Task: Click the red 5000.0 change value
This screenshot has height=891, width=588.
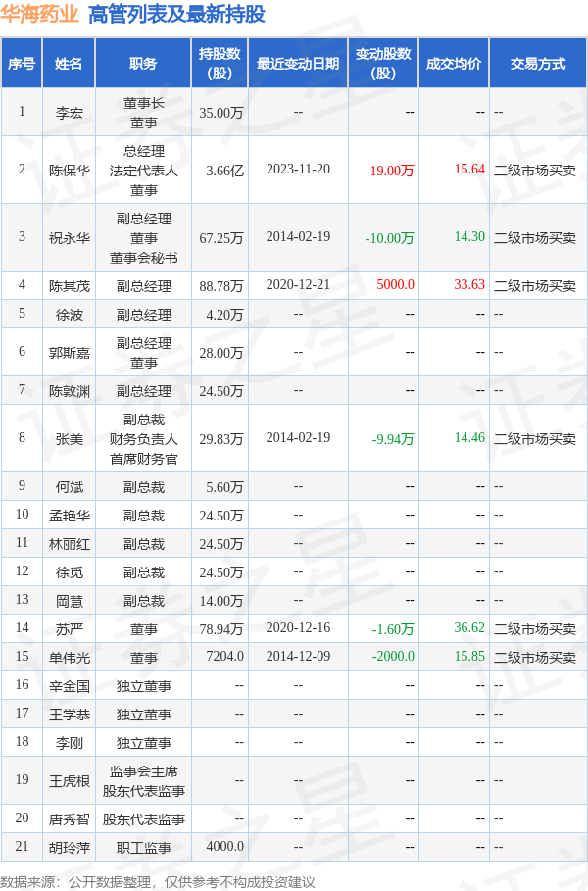Action: [395, 285]
